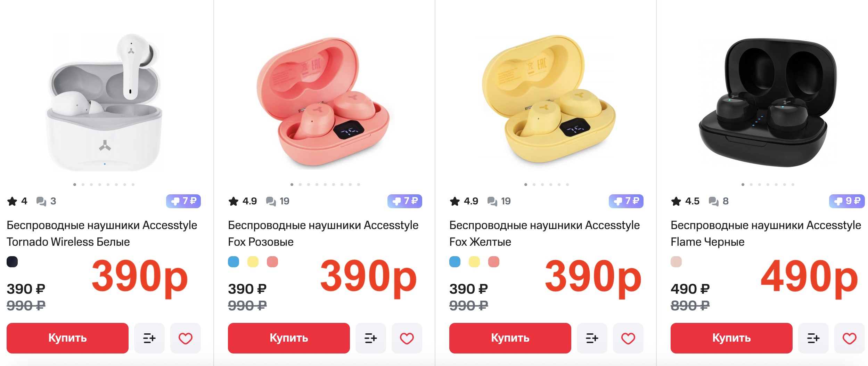868x366 pixels.
Task: Buy the Accesstyle Flame black earbuds
Action: click(x=731, y=338)
